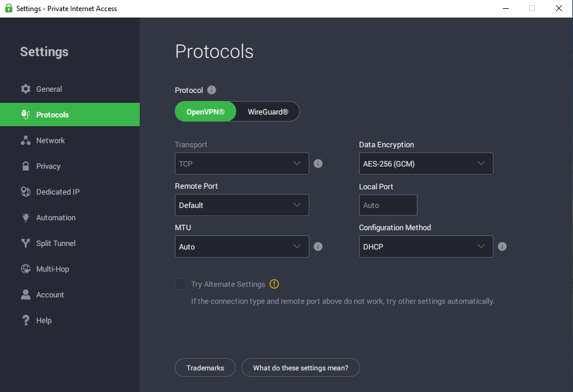Screen dimensions: 573x392
Task: Open the Help page from the sidebar
Action: click(x=70, y=321)
